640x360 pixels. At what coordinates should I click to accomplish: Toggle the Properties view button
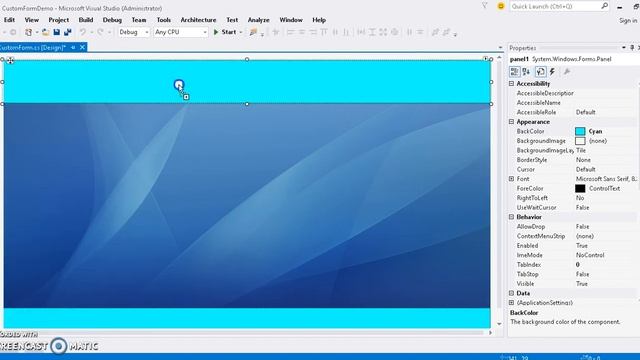[x=540, y=72]
